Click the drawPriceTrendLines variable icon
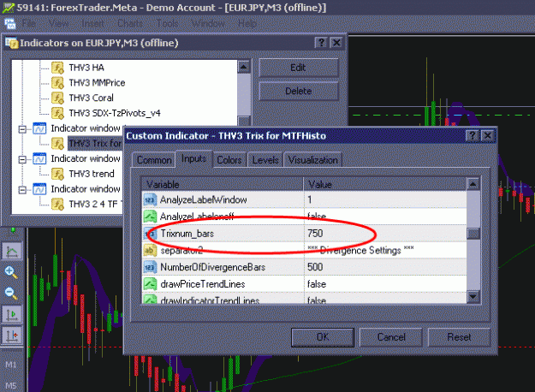Viewport: 535px width, 392px height. 150,284
